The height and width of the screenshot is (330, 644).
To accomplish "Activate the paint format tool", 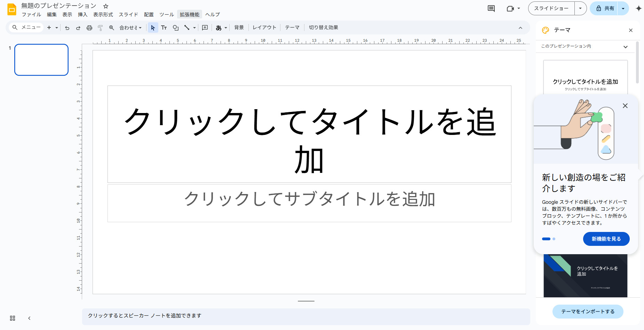I will [x=101, y=27].
